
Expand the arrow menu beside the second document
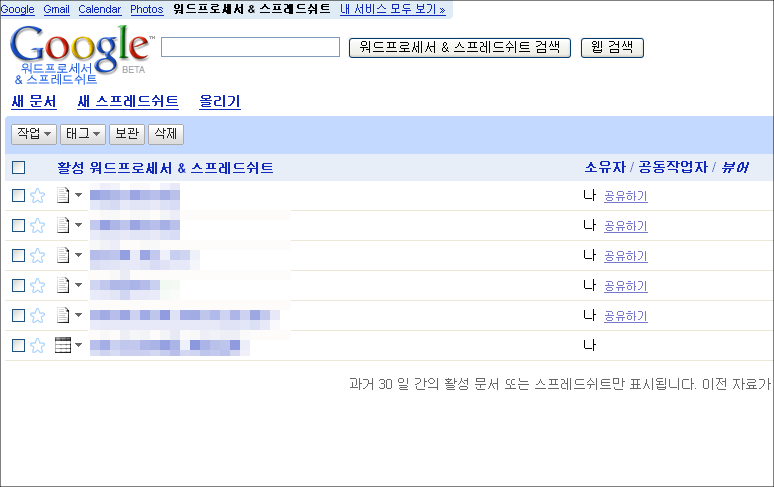tap(78, 225)
